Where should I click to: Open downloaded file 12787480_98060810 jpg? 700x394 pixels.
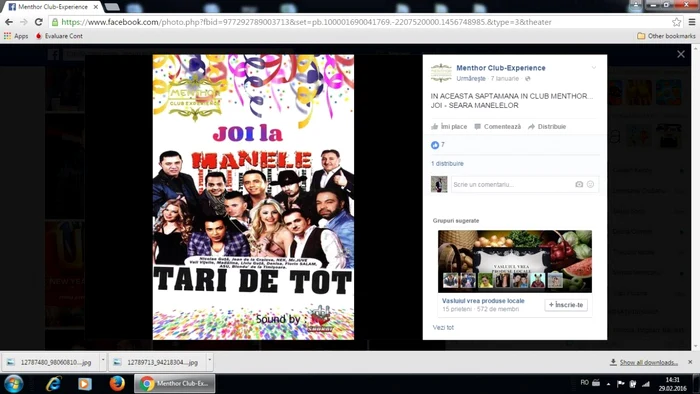(50, 362)
